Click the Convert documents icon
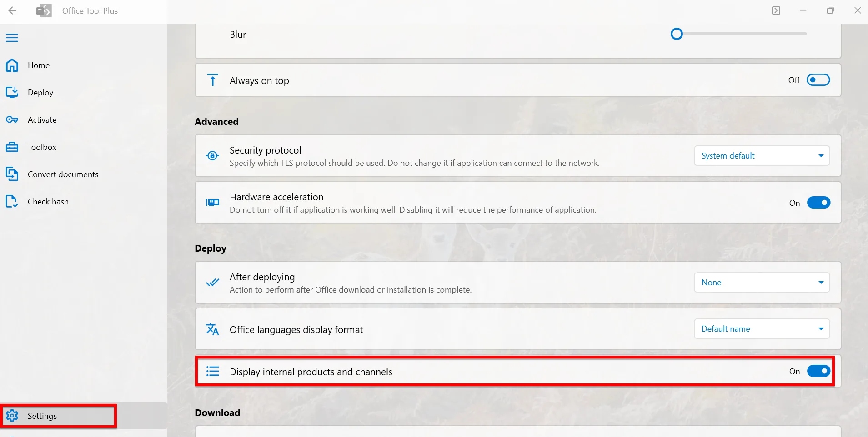The height and width of the screenshot is (437, 868). point(12,174)
